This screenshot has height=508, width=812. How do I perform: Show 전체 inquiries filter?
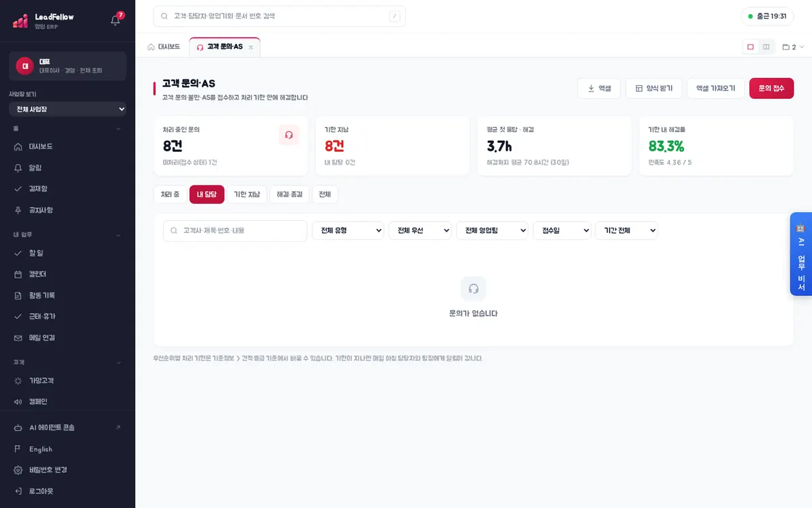pyautogui.click(x=325, y=194)
